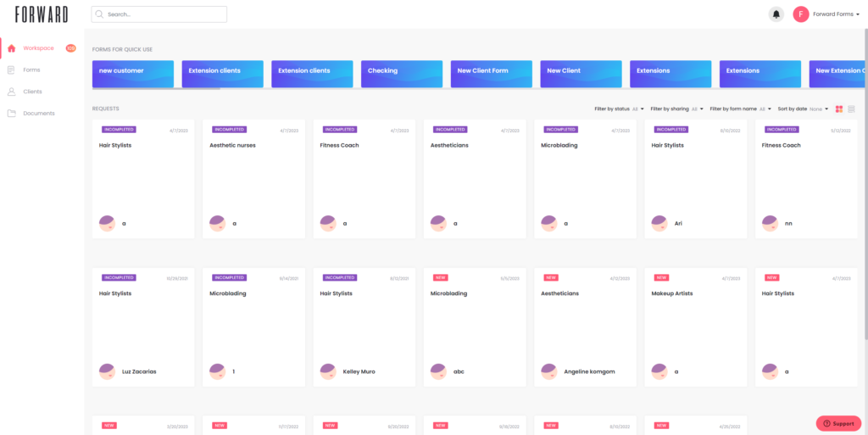Click the horizontal scrollbar under quick forms
This screenshot has height=435, width=868.
(156, 88)
